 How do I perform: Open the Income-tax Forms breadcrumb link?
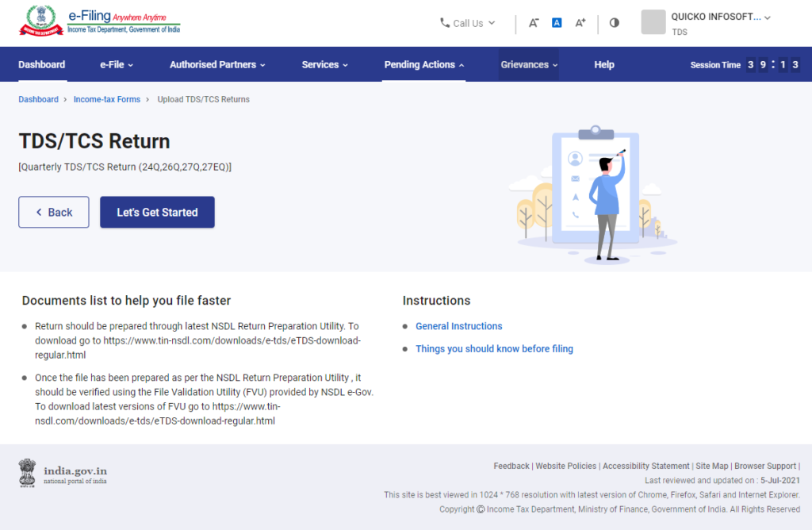(x=106, y=99)
